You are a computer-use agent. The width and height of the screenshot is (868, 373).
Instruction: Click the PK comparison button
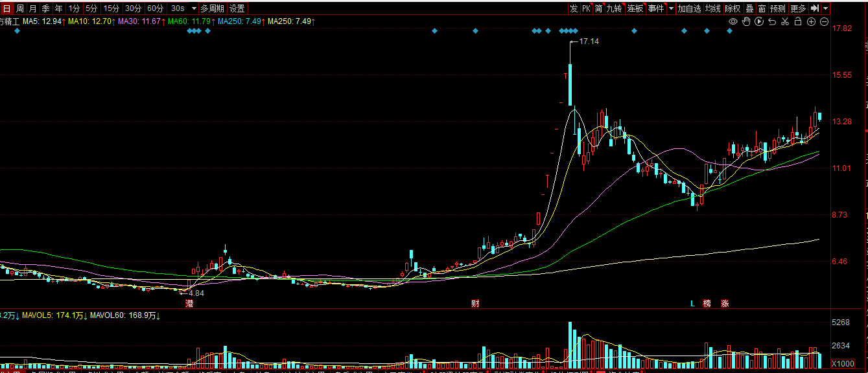[586, 8]
